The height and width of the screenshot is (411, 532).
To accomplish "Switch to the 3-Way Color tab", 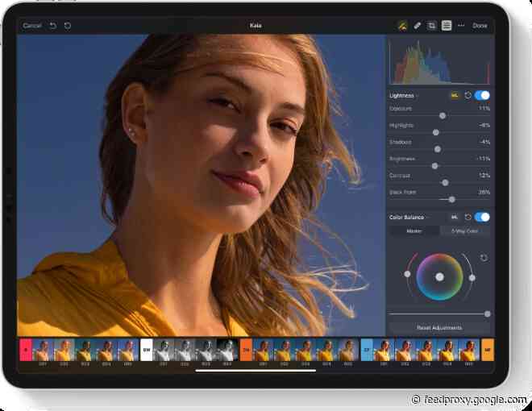I will pyautogui.click(x=465, y=231).
